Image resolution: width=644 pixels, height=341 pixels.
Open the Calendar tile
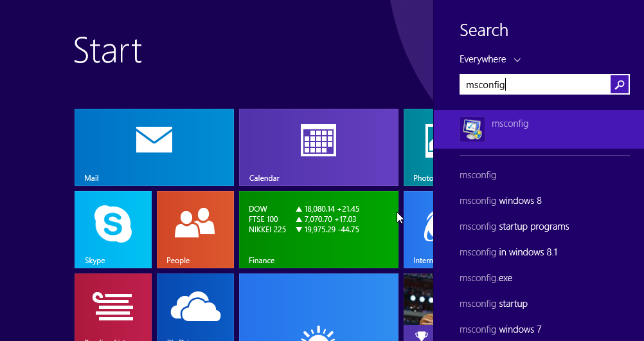point(319,147)
